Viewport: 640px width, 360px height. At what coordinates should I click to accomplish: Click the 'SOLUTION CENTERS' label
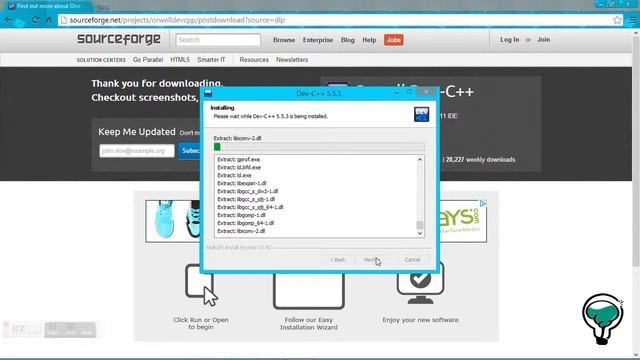pos(101,60)
